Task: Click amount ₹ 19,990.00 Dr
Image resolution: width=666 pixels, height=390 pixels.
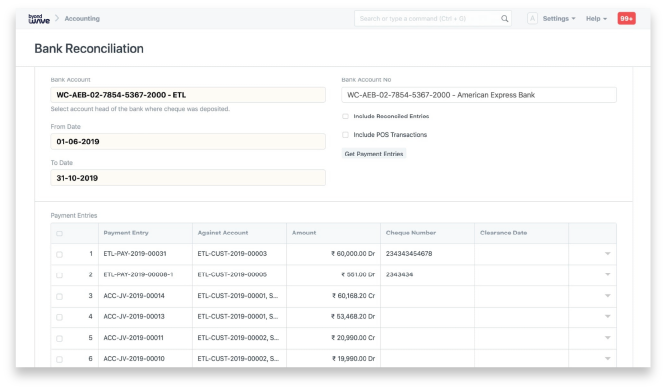Action: click(x=353, y=359)
